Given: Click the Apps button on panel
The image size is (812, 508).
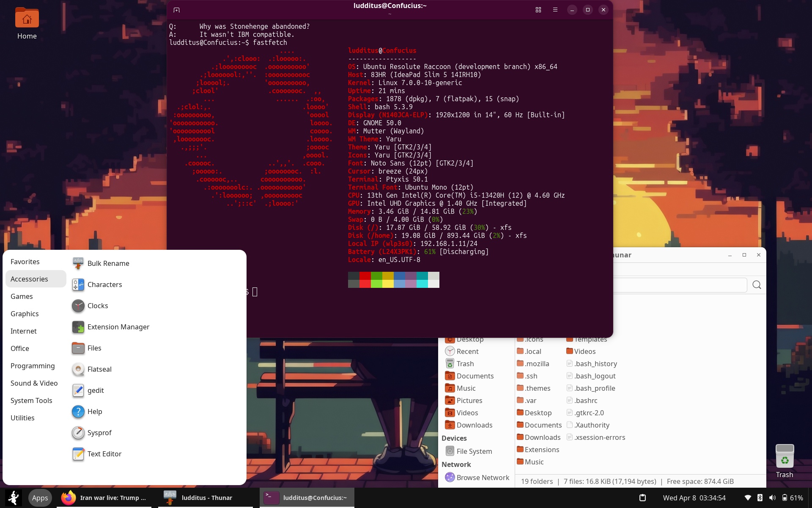Looking at the screenshot, I should coord(40,498).
